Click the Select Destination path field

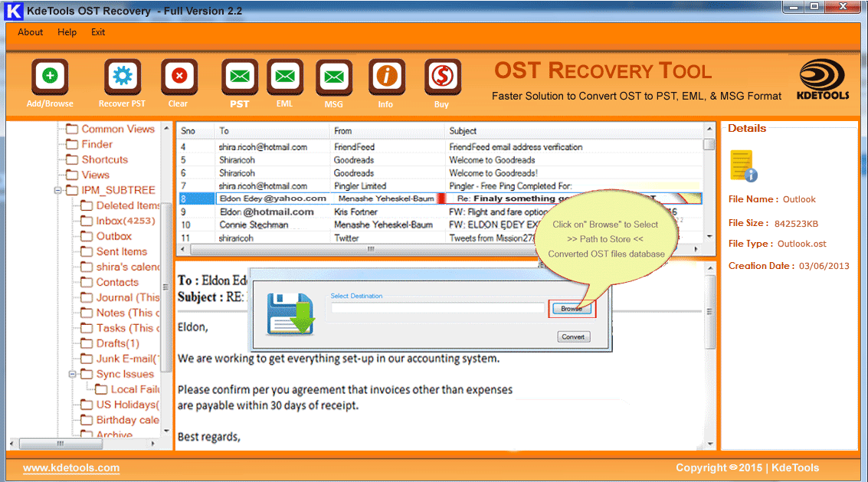pos(437,308)
